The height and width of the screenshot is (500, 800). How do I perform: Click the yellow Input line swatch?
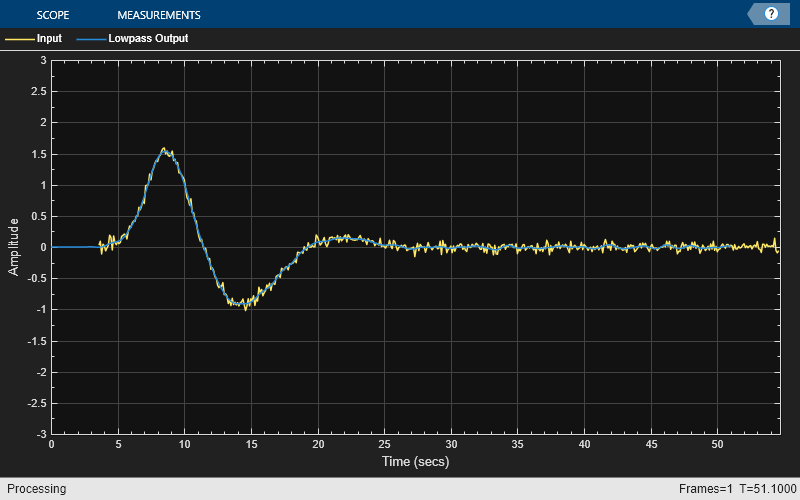pyautogui.click(x=19, y=39)
